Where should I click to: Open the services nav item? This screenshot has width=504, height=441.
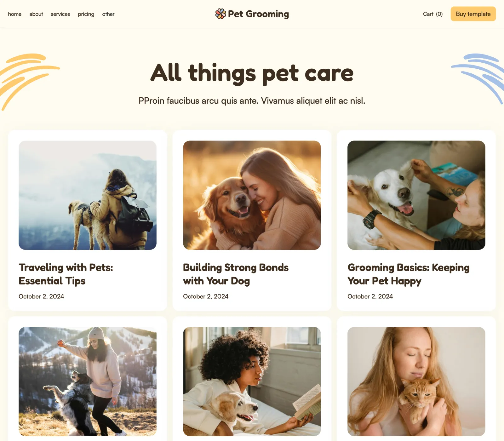[x=60, y=14]
